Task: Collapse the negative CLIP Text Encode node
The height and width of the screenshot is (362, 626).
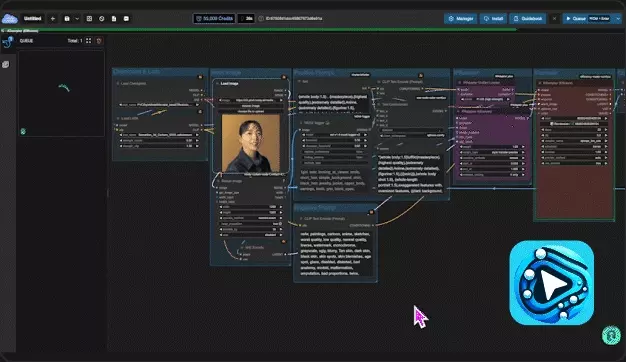Action: (x=301, y=219)
